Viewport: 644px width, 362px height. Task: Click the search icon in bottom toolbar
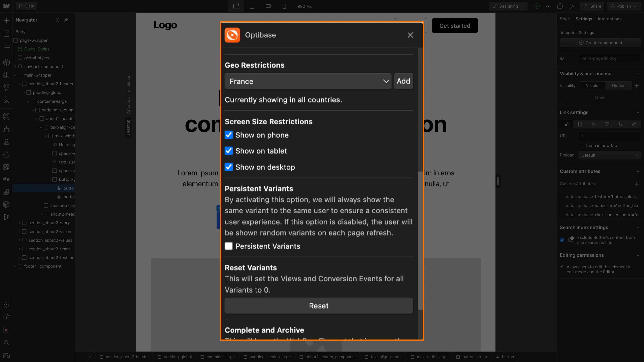click(x=7, y=343)
